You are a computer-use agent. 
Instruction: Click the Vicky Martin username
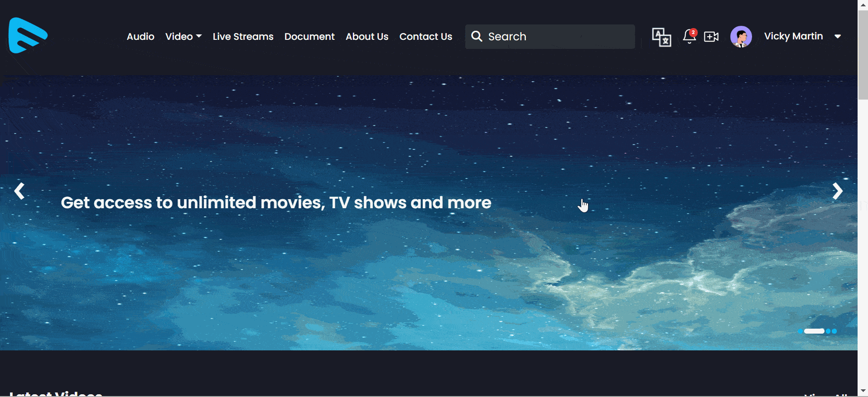coord(793,36)
